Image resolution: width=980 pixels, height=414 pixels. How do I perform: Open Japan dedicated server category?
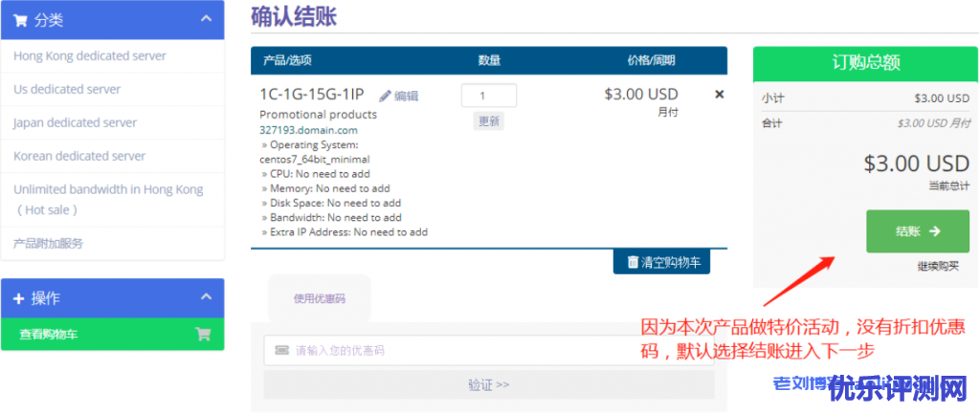point(76,123)
